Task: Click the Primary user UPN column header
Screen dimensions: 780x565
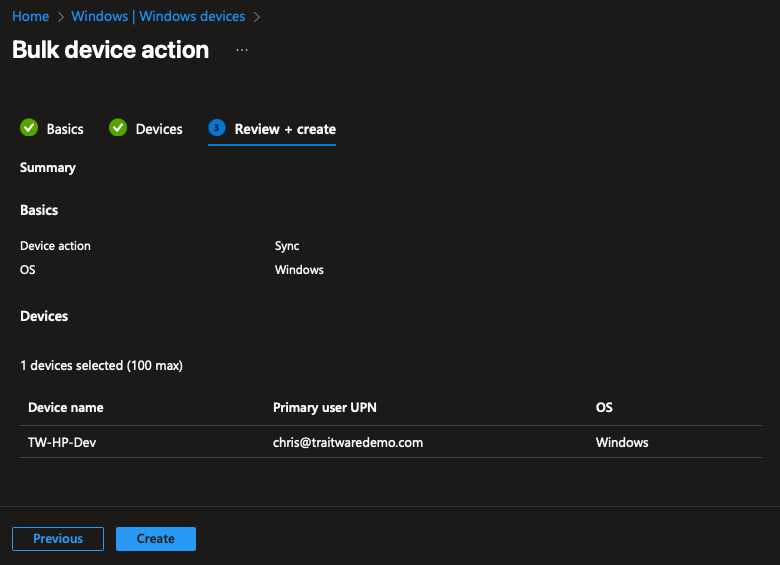Action: click(325, 408)
